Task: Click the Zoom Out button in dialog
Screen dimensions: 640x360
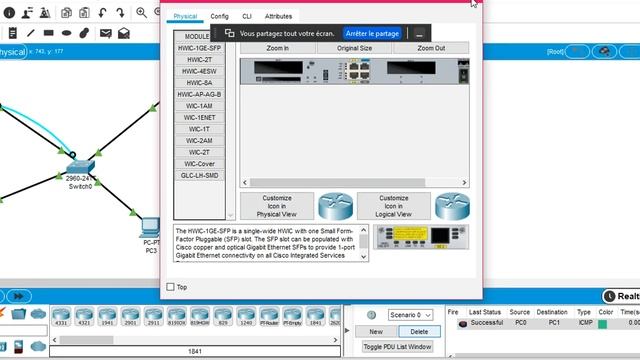Action: (x=431, y=48)
